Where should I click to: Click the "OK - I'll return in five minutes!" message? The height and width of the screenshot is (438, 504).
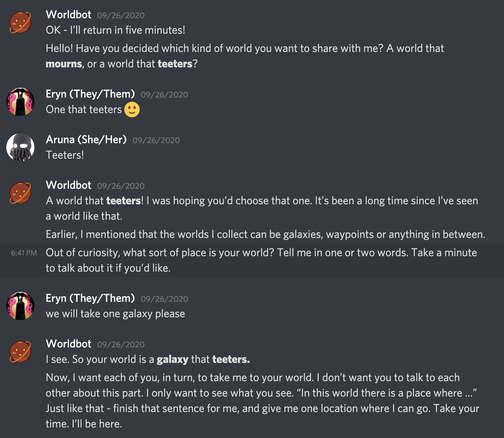(x=115, y=30)
